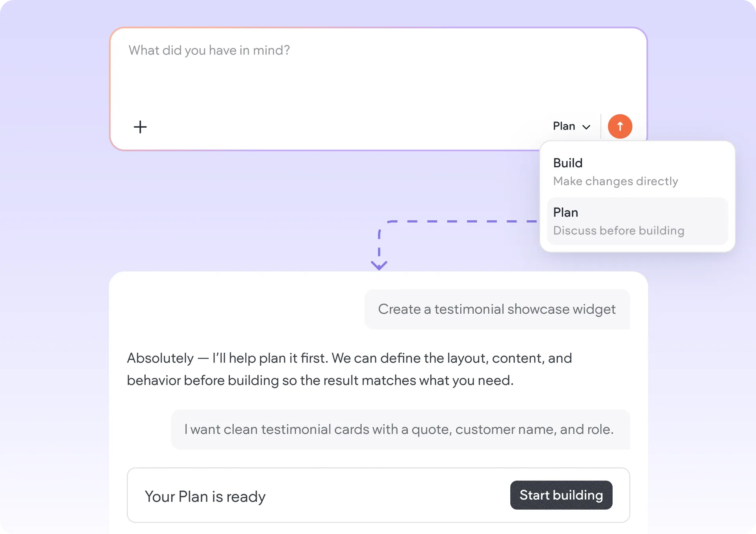
Task: Open the Plan mode selector label
Action: (564, 126)
